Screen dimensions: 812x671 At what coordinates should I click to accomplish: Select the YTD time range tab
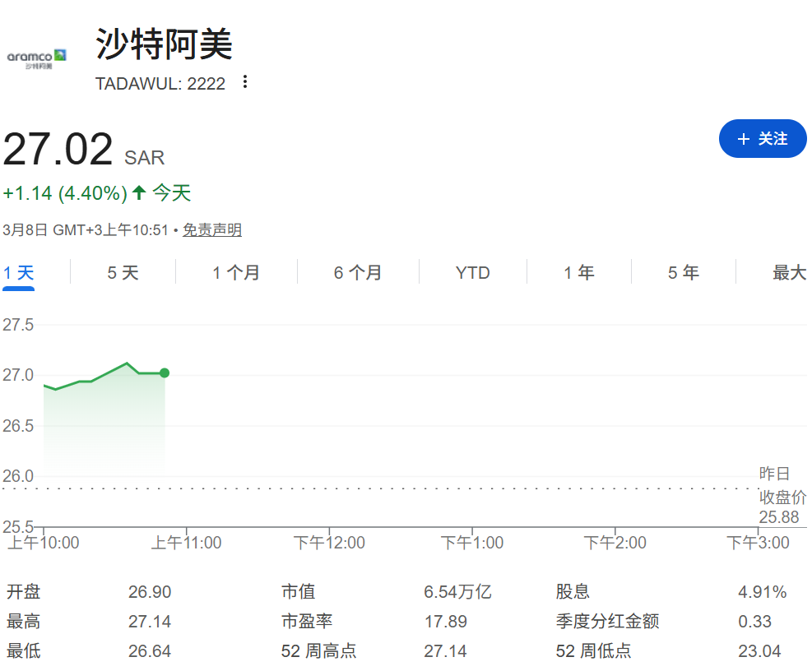[x=472, y=273]
